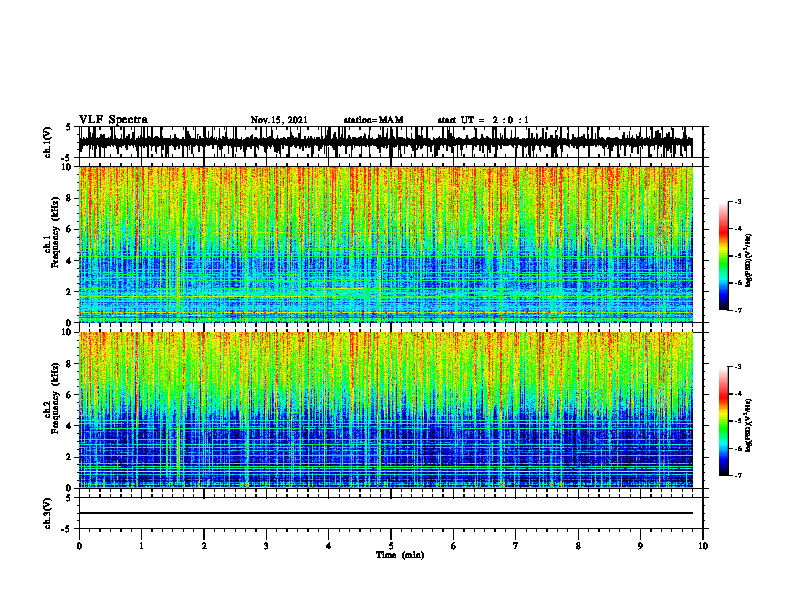Click the "5" volt tick on ch.1(V) axis
This screenshot has height=612, width=792.
click(x=68, y=127)
